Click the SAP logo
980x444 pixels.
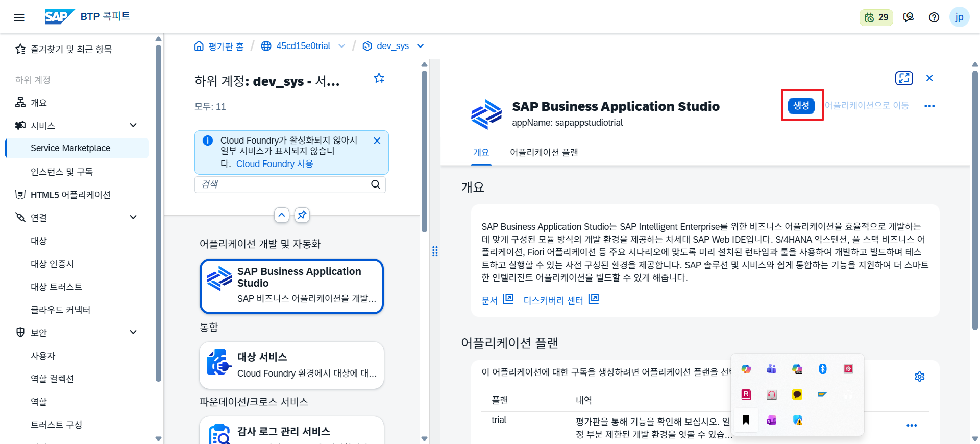(x=59, y=16)
